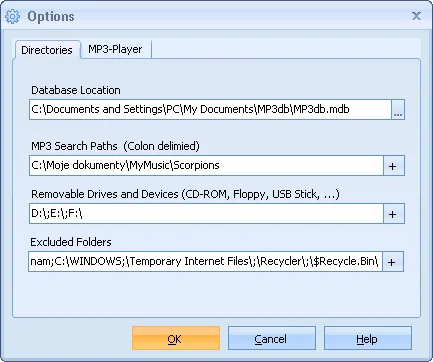Click the Removable Drives and Devices field
The image size is (433, 362).
pos(206,213)
